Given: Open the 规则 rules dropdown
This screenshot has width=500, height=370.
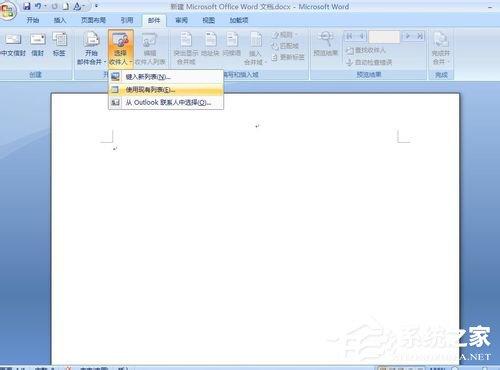Looking at the screenshot, I should [284, 35].
